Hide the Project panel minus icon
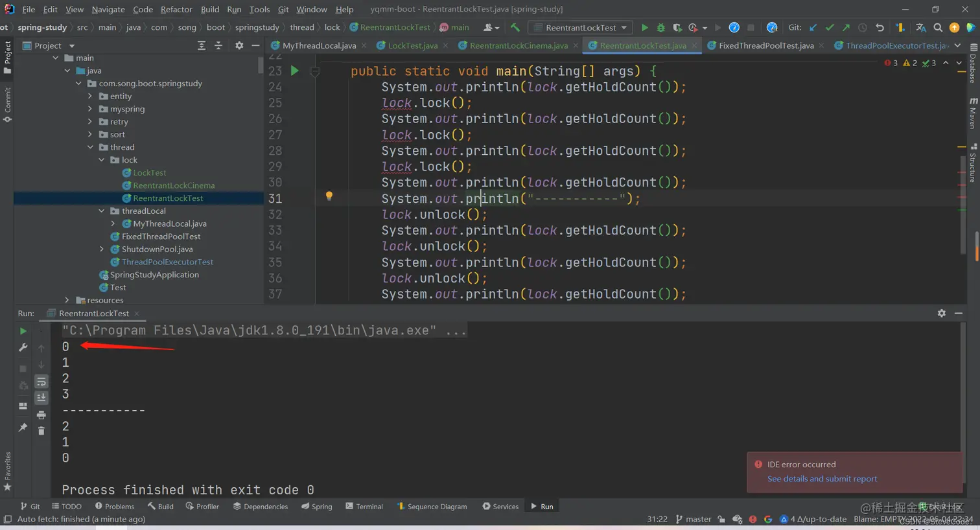This screenshot has width=980, height=530. (x=255, y=45)
